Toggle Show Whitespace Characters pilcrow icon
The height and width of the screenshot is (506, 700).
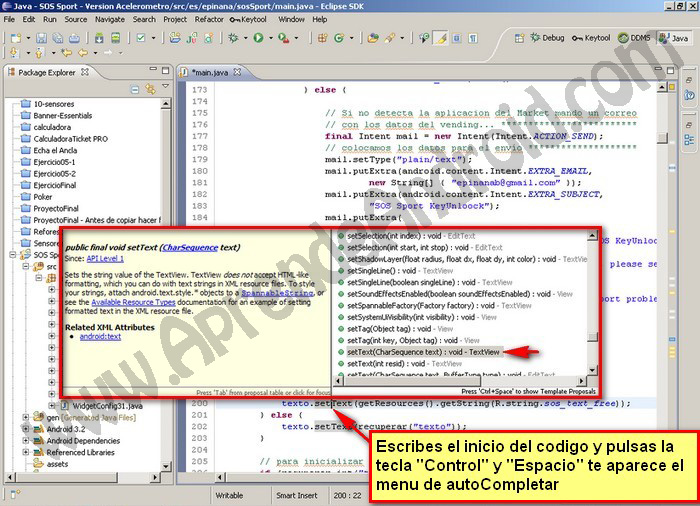[473, 38]
